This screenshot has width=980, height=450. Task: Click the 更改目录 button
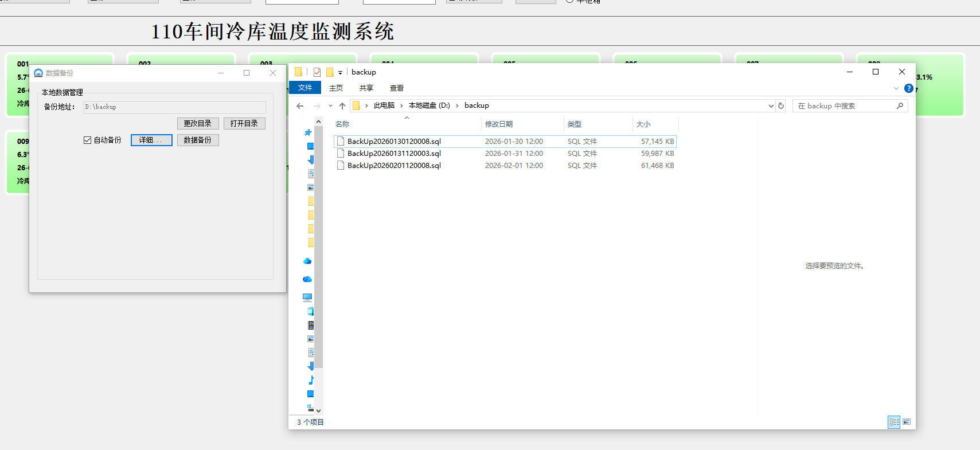[x=198, y=123]
